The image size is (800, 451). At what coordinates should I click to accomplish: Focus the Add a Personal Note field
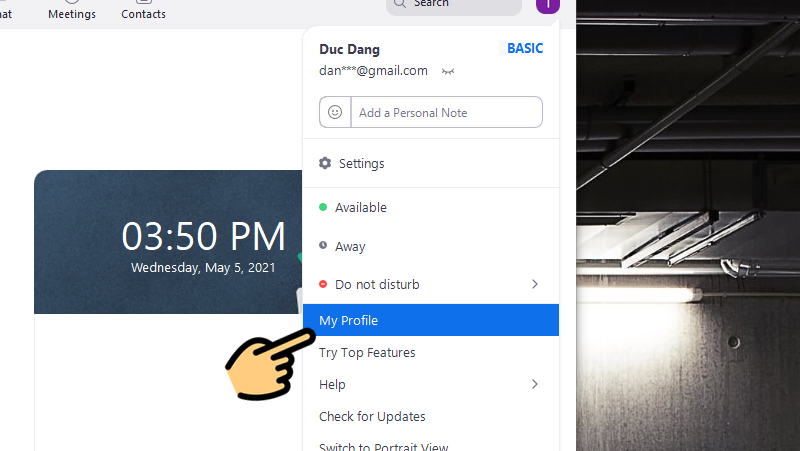[445, 113]
